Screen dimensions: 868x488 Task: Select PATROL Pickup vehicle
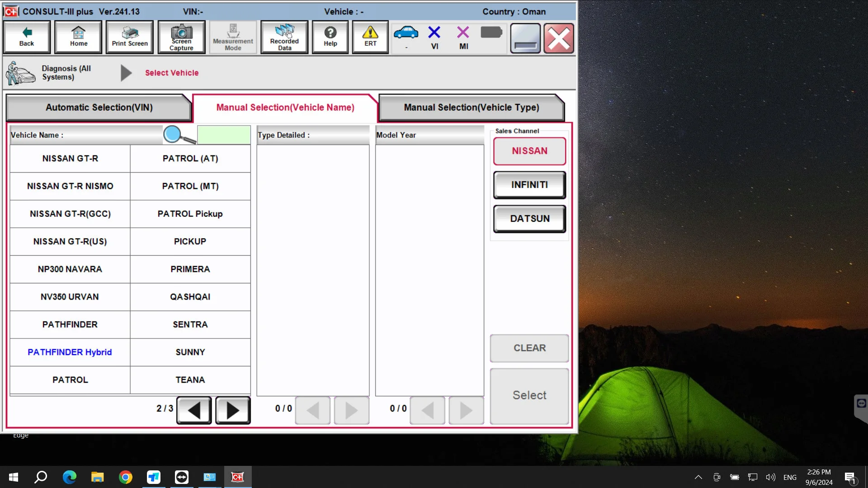pyautogui.click(x=190, y=214)
